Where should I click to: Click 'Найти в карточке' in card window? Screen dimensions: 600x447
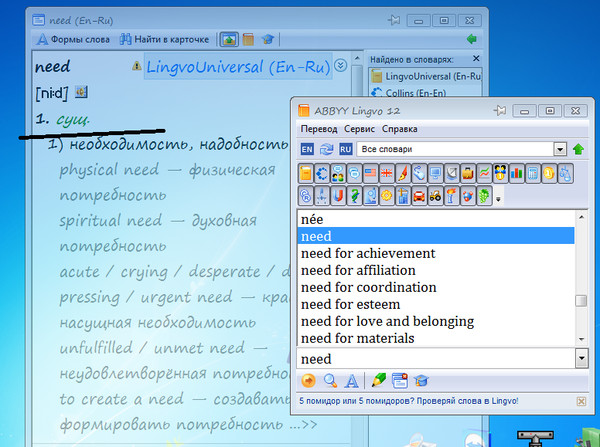[165, 39]
